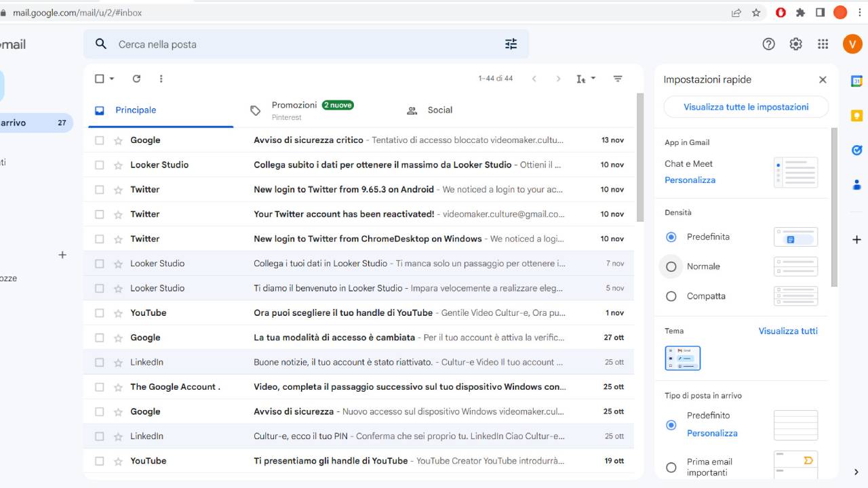
Task: Hide side panel chevron at bottom right
Action: point(856,472)
